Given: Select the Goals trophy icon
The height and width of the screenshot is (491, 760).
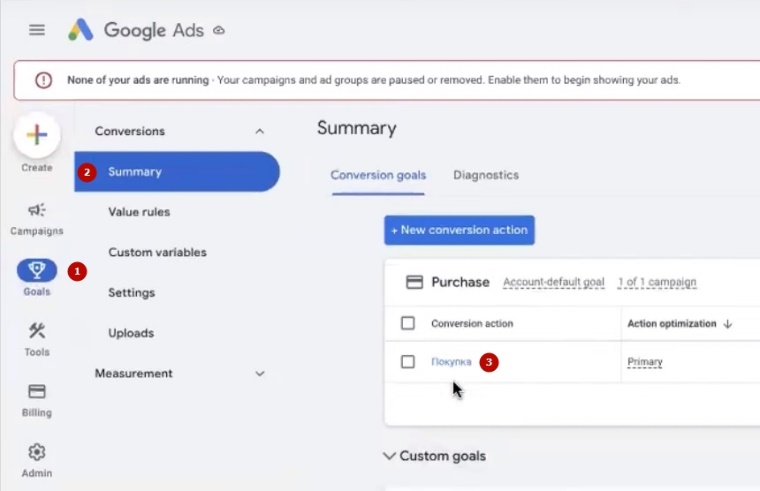Looking at the screenshot, I should pos(37,271).
